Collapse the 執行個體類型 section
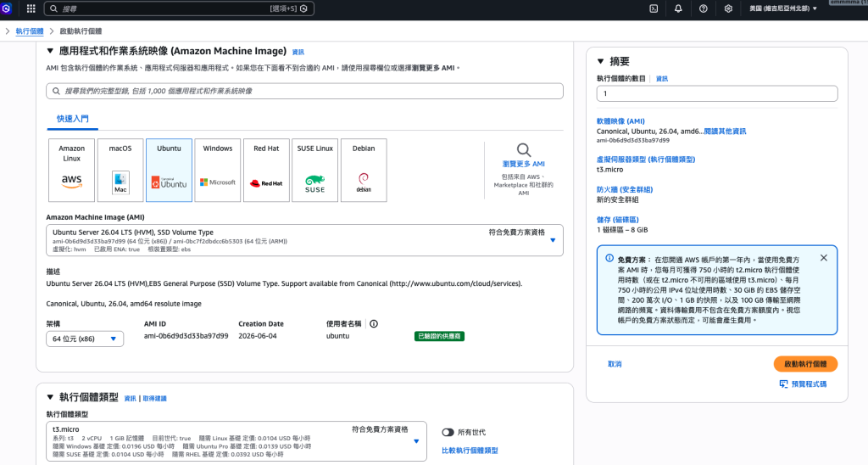This screenshot has width=868, height=465. (x=50, y=397)
